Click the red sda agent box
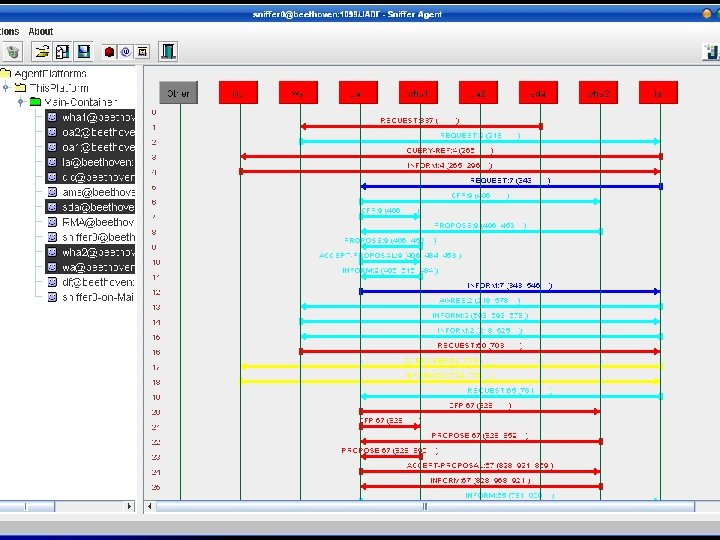 538,93
